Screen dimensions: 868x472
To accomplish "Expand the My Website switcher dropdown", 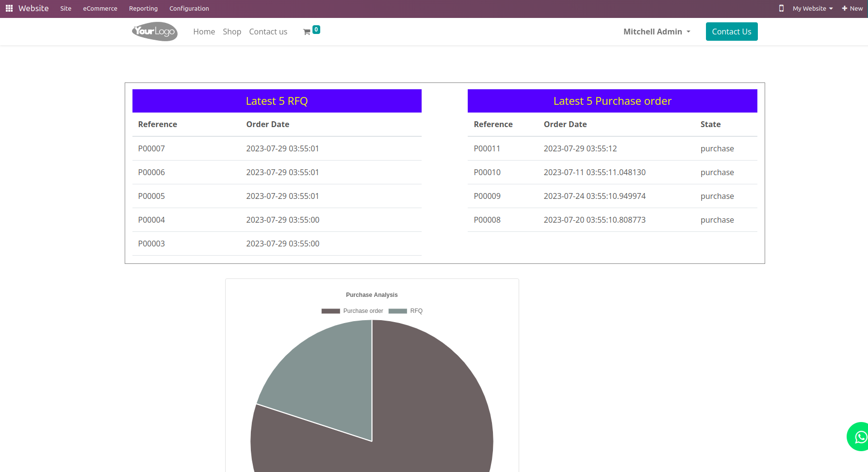I will [813, 8].
